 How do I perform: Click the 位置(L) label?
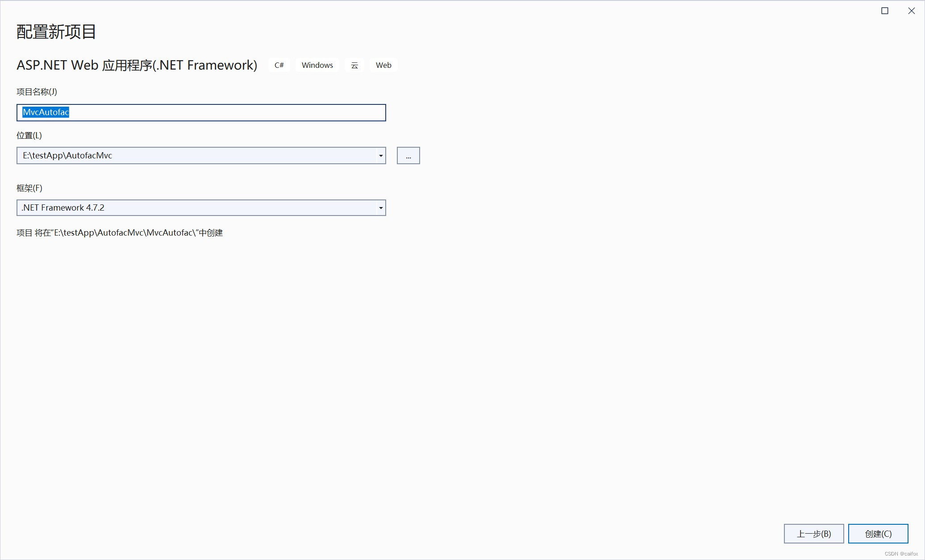(x=29, y=136)
